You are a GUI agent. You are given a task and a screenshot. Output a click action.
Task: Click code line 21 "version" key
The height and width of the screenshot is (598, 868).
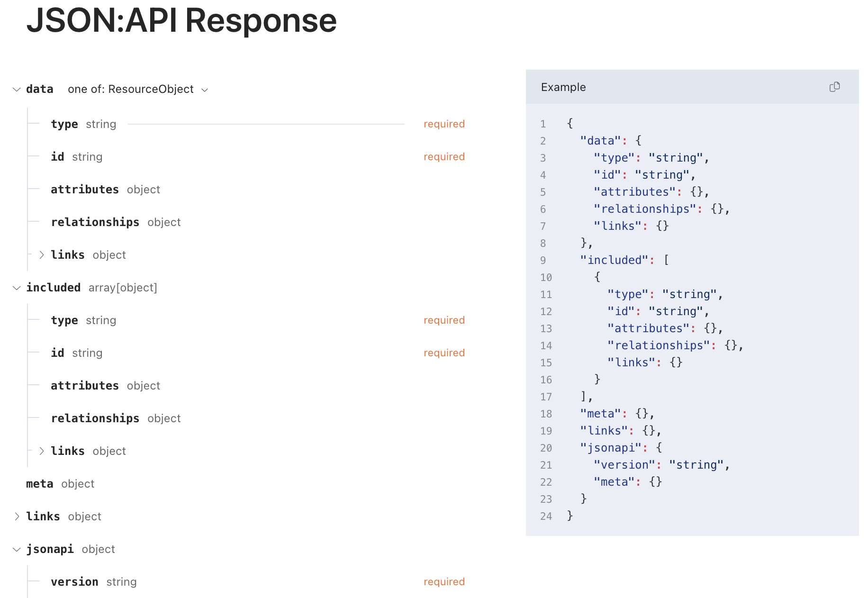[624, 465]
